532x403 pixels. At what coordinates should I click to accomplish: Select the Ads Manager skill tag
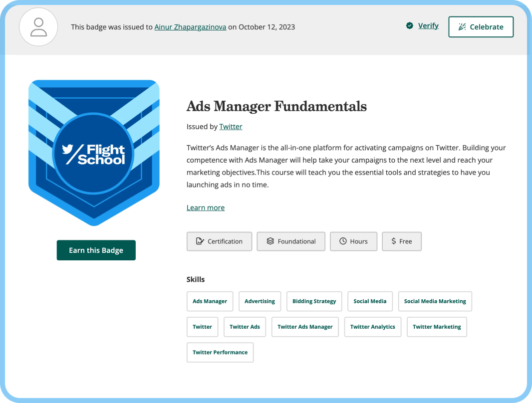click(210, 301)
